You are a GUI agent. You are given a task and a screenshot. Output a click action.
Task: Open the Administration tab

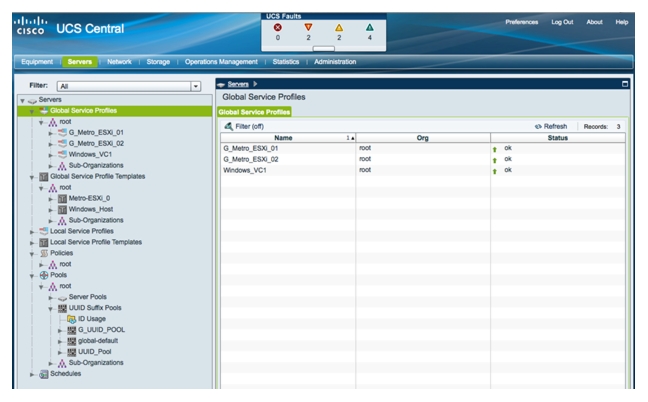coord(335,62)
